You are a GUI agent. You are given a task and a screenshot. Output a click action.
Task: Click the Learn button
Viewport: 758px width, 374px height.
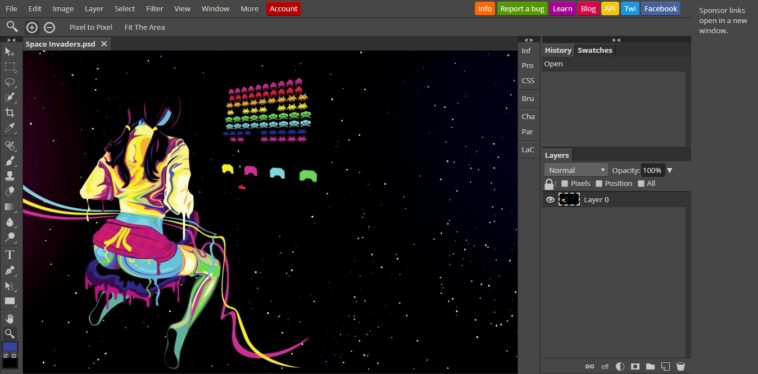click(x=562, y=9)
